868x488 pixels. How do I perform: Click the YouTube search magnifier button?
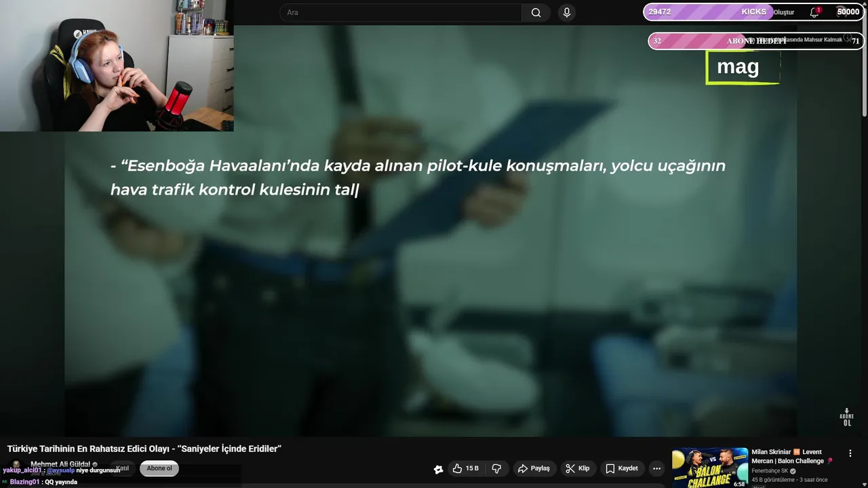point(536,12)
